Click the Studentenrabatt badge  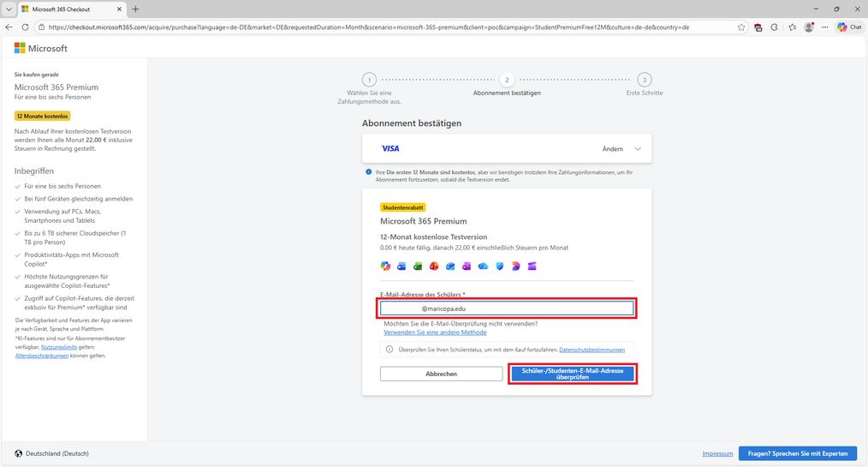pyautogui.click(x=403, y=207)
